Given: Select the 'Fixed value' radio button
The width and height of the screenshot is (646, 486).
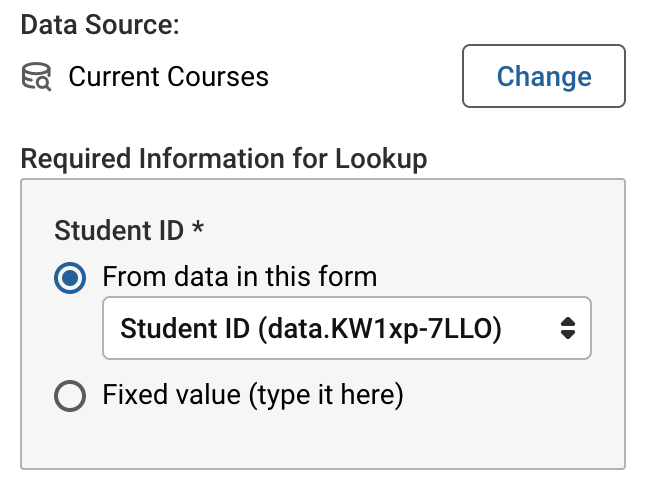Looking at the screenshot, I should tap(70, 396).
